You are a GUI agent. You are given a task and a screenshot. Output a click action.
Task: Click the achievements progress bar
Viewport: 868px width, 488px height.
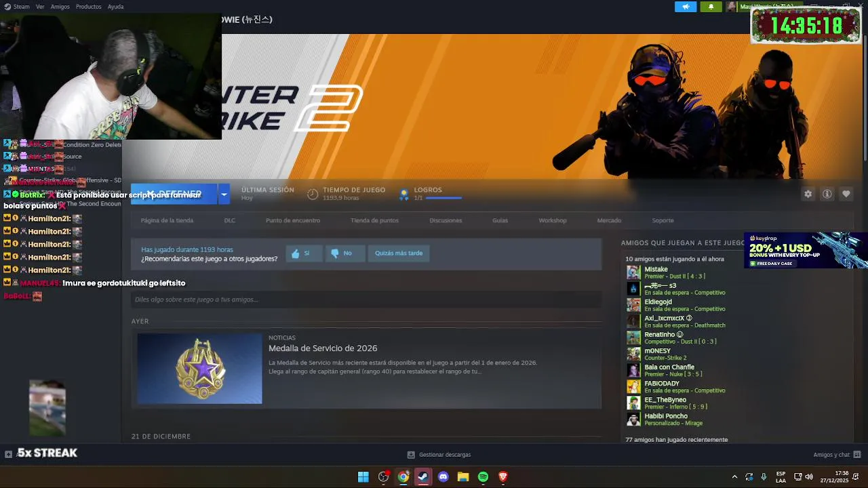click(x=443, y=198)
